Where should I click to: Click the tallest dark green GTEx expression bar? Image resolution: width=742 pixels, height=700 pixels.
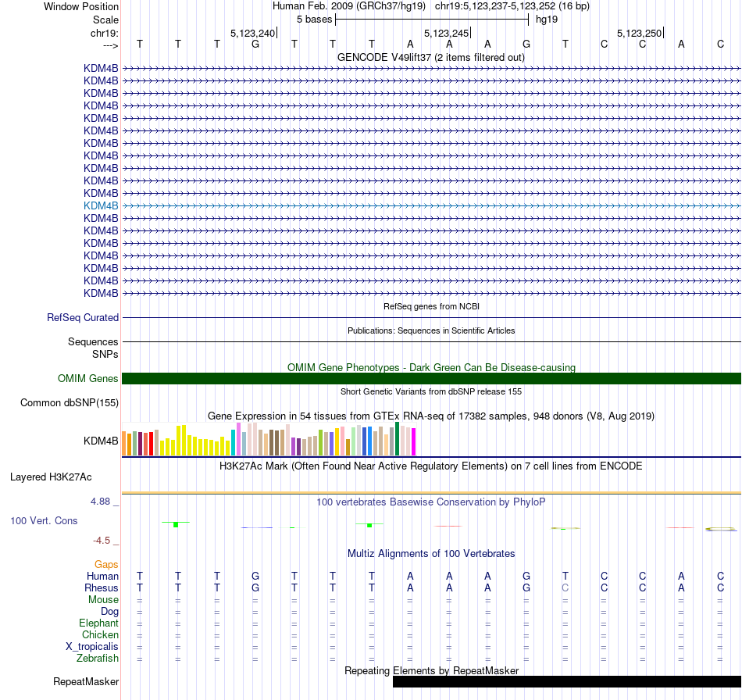click(397, 439)
